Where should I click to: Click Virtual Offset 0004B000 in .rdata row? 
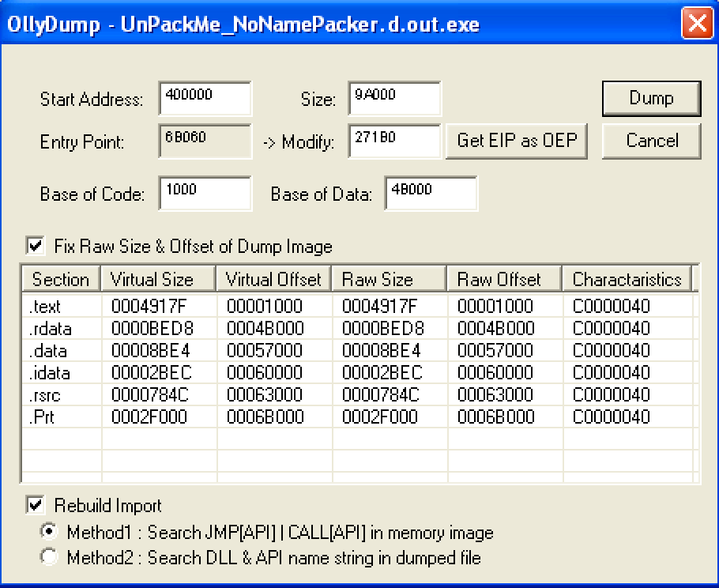tap(265, 328)
